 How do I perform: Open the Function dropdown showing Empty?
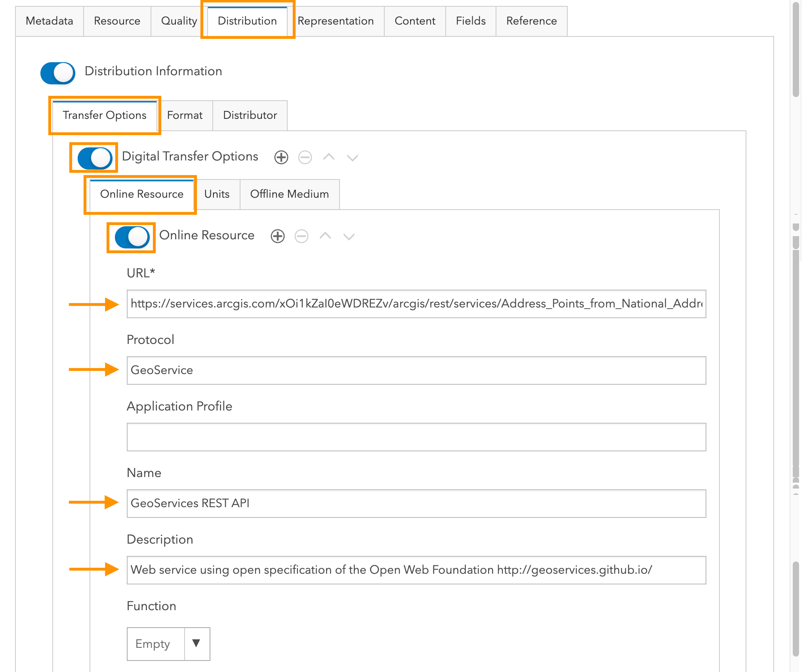point(197,644)
